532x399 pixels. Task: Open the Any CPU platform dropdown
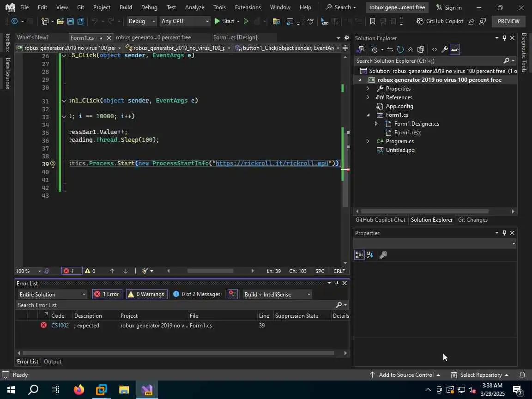185,21
